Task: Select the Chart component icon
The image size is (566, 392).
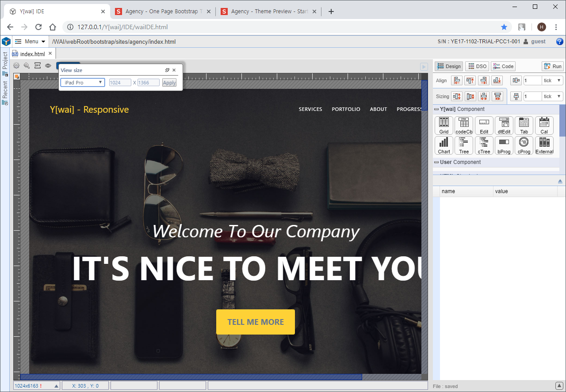Action: (x=444, y=145)
